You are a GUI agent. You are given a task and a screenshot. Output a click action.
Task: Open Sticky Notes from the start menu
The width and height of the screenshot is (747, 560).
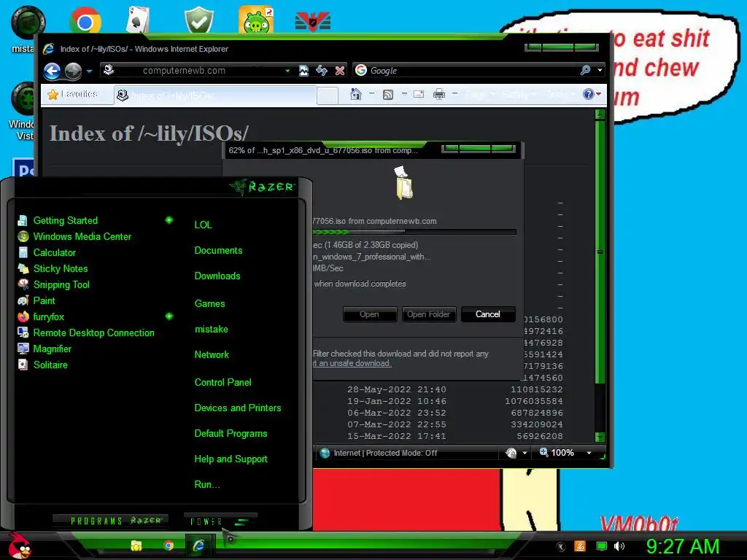(61, 268)
